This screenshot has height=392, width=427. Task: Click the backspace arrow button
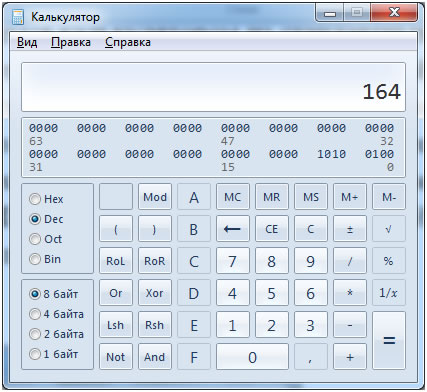tap(233, 229)
